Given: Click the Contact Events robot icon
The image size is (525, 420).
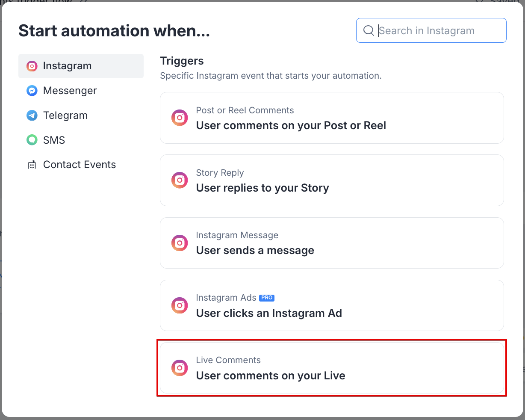Looking at the screenshot, I should click(32, 165).
